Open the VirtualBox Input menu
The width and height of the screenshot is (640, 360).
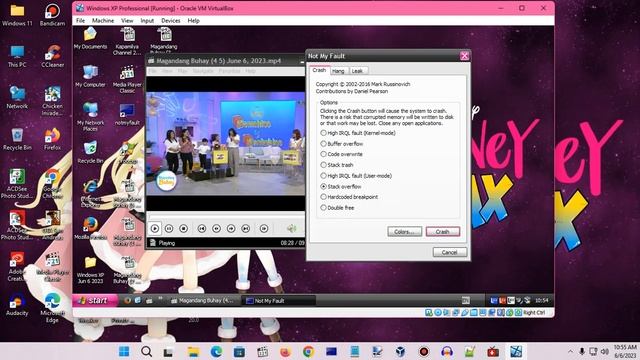click(x=147, y=20)
